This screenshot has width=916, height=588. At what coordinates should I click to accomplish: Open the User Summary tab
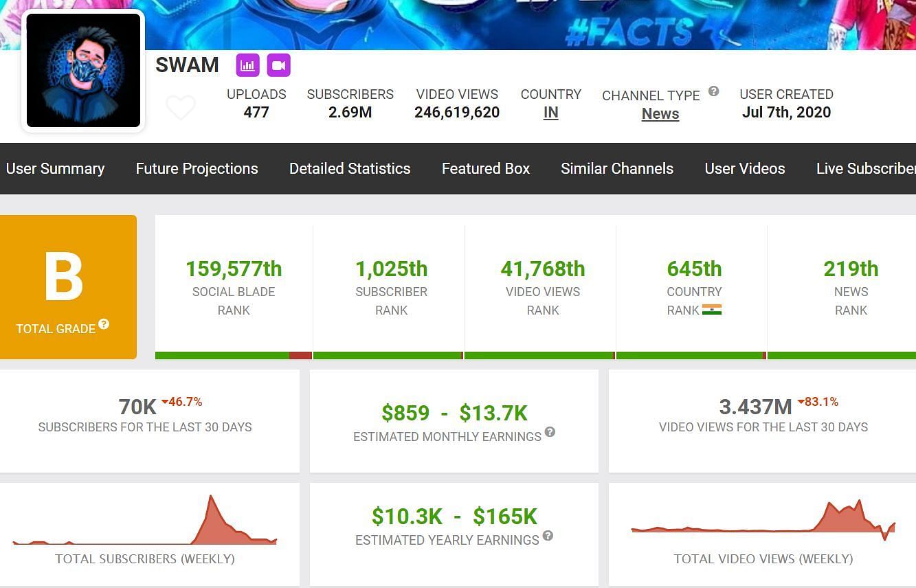point(55,168)
